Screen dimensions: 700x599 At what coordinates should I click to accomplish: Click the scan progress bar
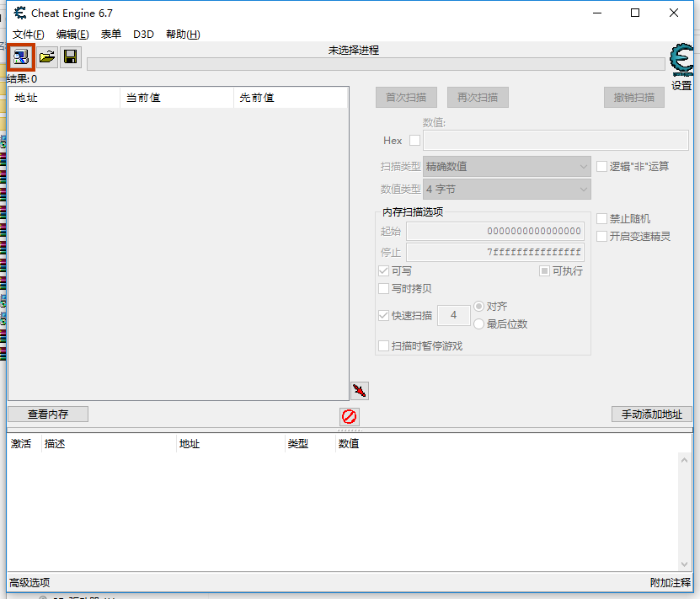(375, 65)
